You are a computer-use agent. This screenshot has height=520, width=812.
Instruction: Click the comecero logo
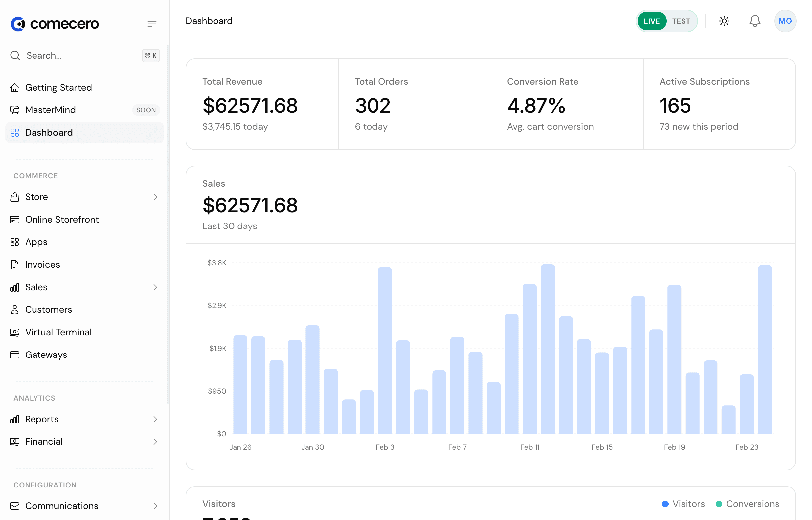(x=55, y=23)
